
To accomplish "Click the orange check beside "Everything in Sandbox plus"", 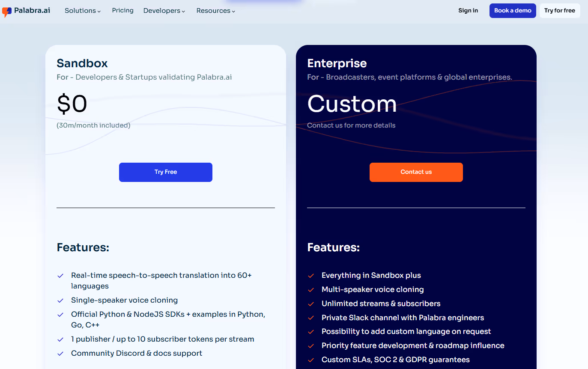I will pos(311,275).
